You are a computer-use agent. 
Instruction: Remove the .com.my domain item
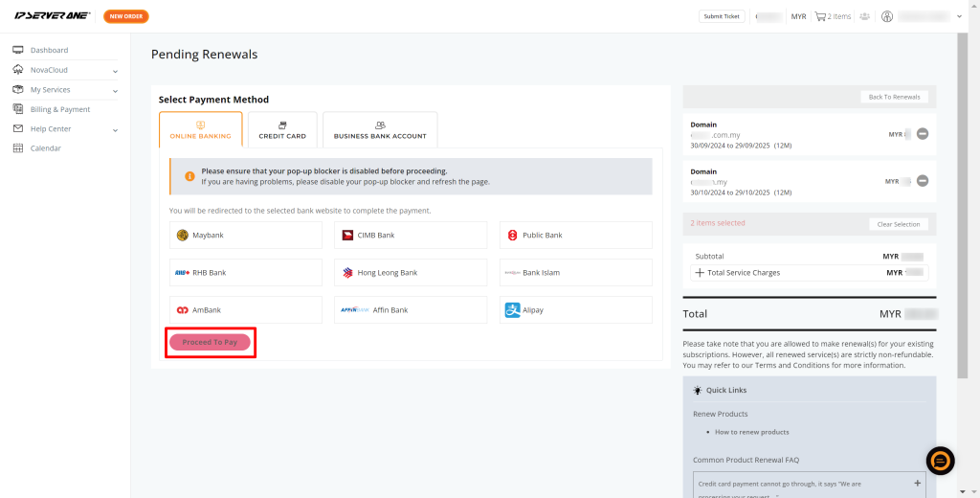pyautogui.click(x=923, y=134)
